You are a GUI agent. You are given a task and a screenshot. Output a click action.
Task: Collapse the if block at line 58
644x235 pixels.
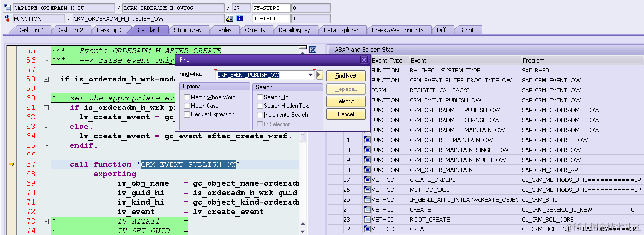click(x=46, y=79)
